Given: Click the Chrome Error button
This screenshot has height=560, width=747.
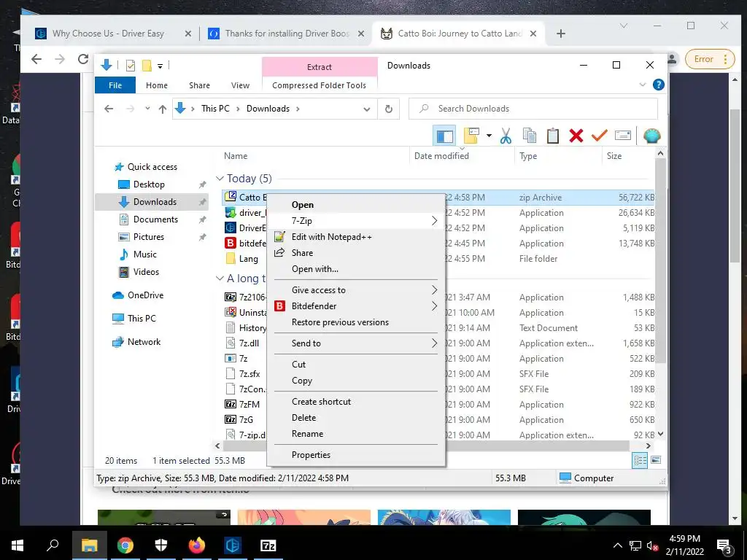Looking at the screenshot, I should pyautogui.click(x=709, y=59).
